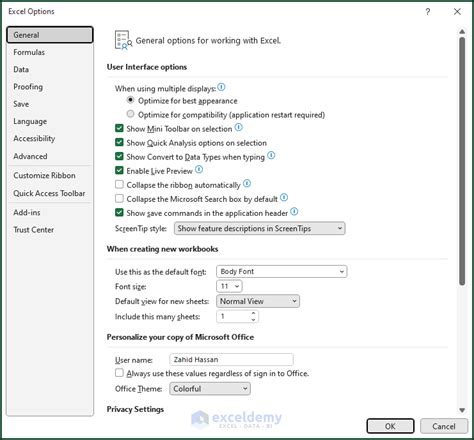Open the ScreenTip style dropdown
Image resolution: width=474 pixels, height=440 pixels.
point(259,228)
